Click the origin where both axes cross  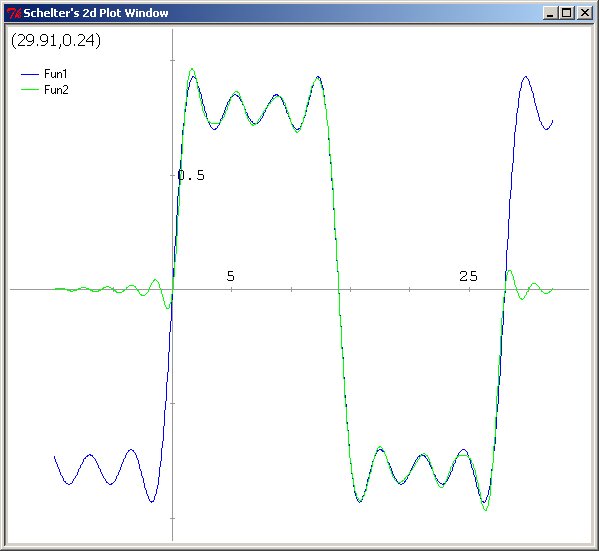point(173,290)
